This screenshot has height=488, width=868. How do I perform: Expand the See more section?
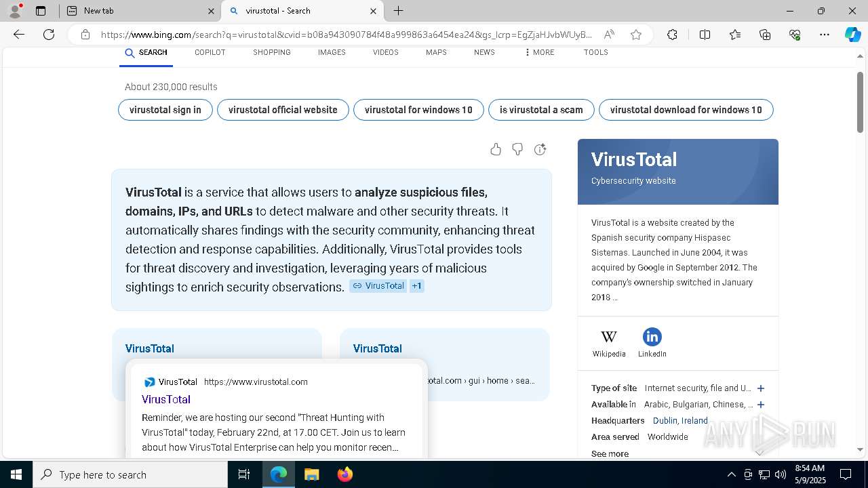(x=610, y=453)
